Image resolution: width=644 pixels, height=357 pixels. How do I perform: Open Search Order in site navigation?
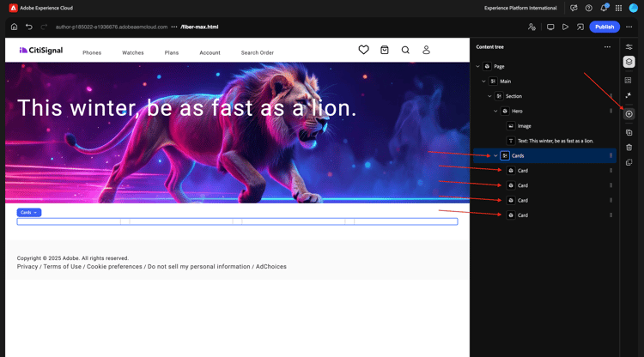(257, 52)
